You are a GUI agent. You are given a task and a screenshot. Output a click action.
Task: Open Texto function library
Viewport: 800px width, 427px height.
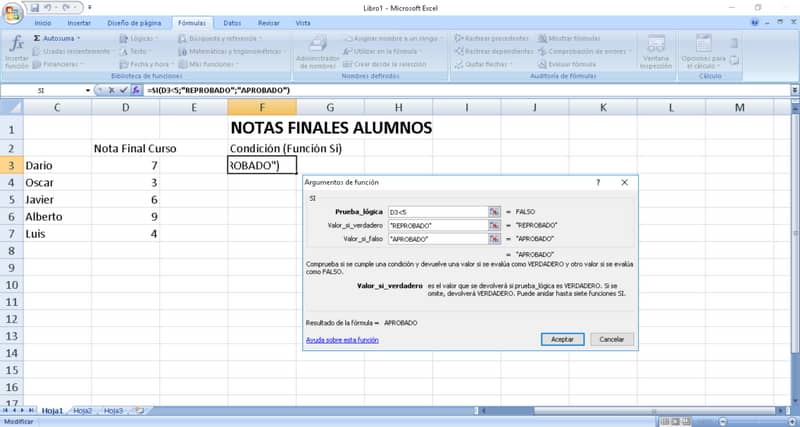(135, 52)
